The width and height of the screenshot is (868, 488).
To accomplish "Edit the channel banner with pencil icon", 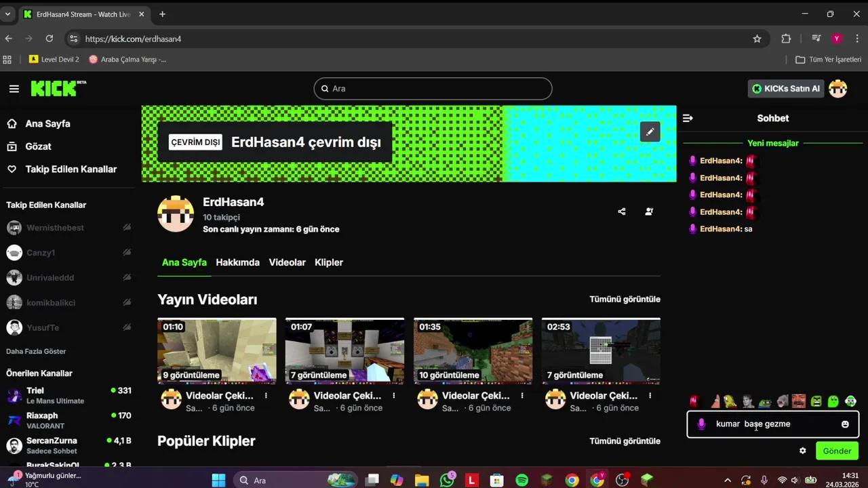I will tap(650, 131).
